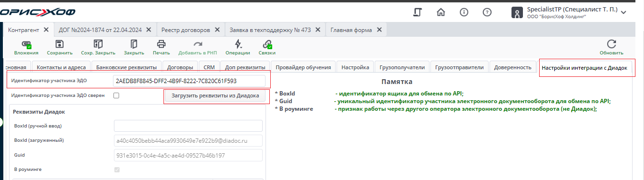Click the device icon left of home

coord(418,12)
